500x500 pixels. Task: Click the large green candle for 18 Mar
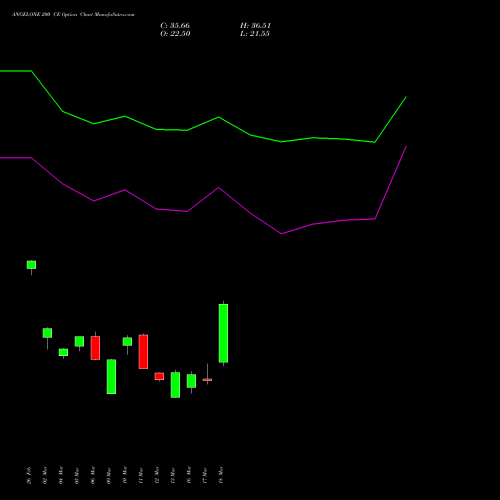click(223, 333)
